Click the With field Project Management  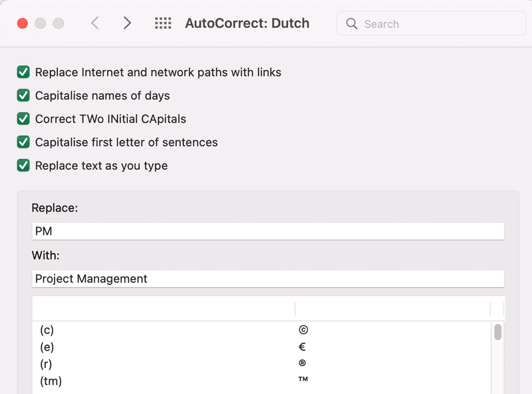tap(268, 279)
